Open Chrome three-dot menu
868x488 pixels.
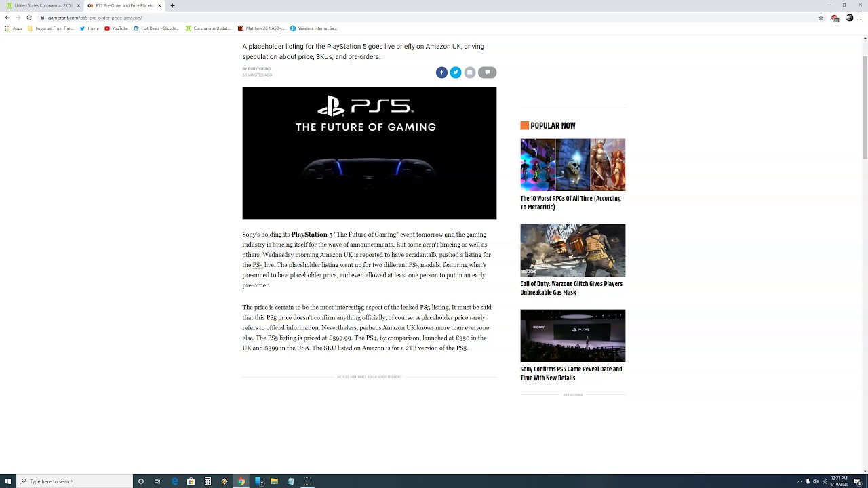[x=862, y=18]
